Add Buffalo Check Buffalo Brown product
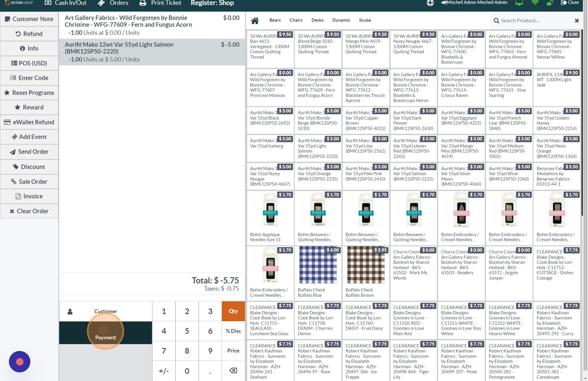Screen dimensions: 588x381 click(365, 273)
